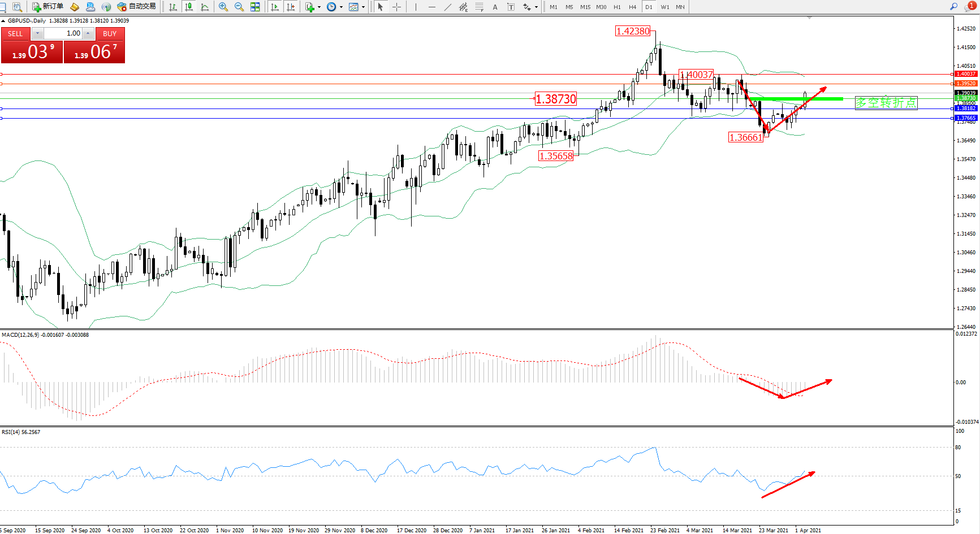This screenshot has width=980, height=534.
Task: Pick the trendline drawing tool
Action: (448, 7)
